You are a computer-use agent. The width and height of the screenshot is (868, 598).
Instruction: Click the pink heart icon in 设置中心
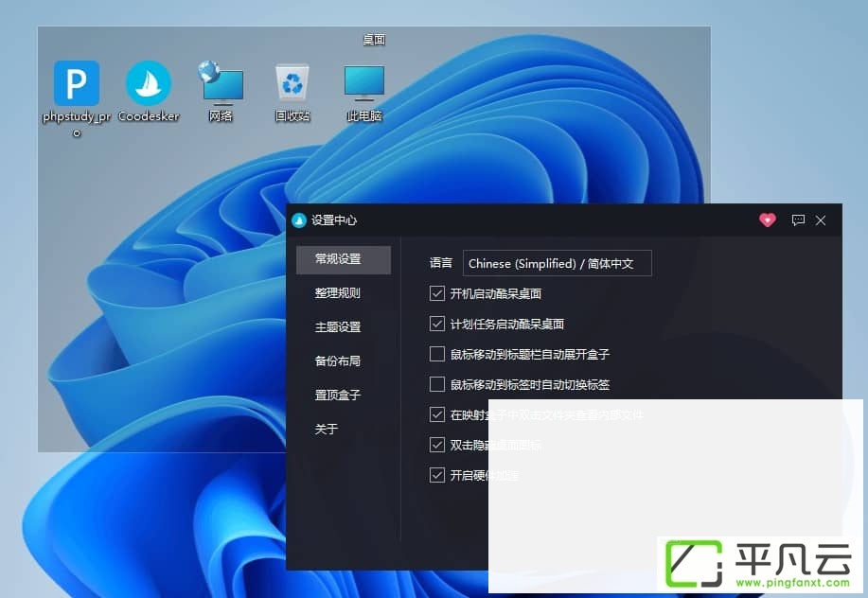pos(768,220)
